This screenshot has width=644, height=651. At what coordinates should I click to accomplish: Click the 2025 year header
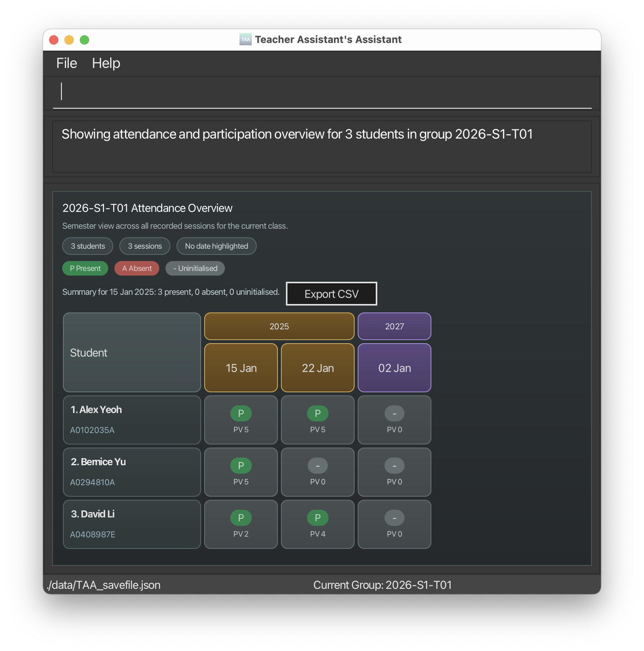(x=279, y=326)
